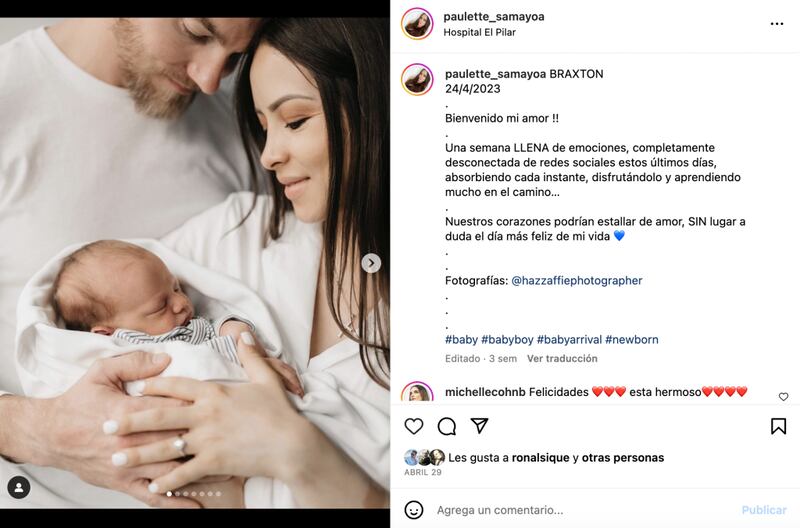Open the three-dot more options menu
This screenshot has height=528, width=800.
pos(777,24)
